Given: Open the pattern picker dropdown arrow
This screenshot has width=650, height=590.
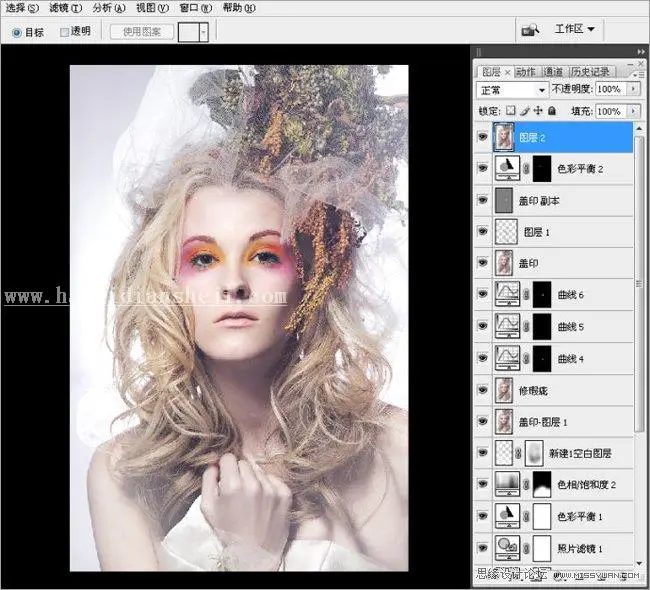Looking at the screenshot, I should tap(204, 32).
